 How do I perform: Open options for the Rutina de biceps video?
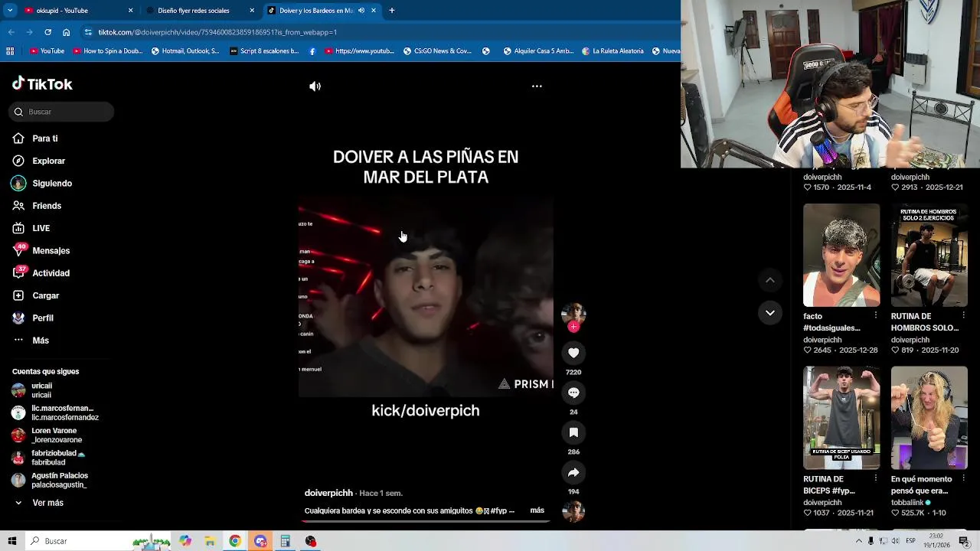click(876, 478)
